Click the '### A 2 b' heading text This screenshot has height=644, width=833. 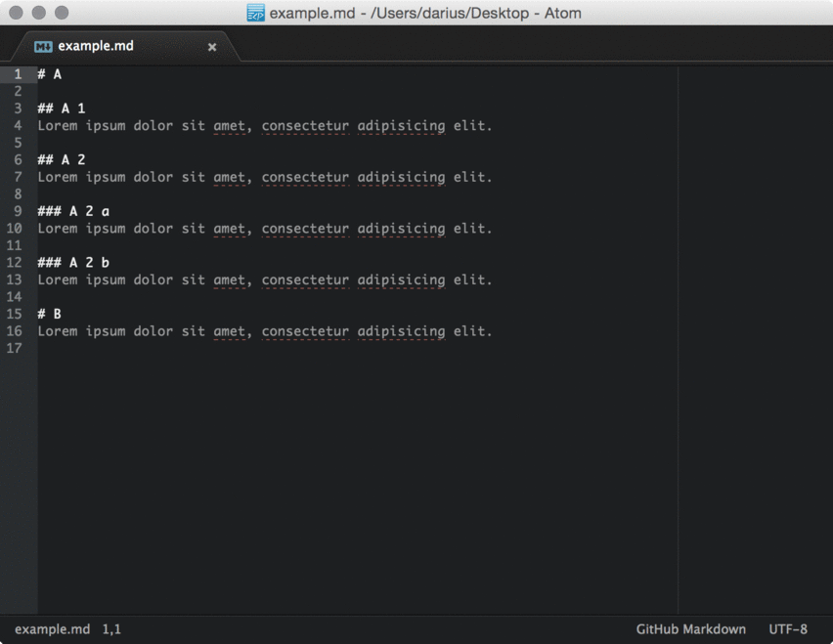(73, 263)
